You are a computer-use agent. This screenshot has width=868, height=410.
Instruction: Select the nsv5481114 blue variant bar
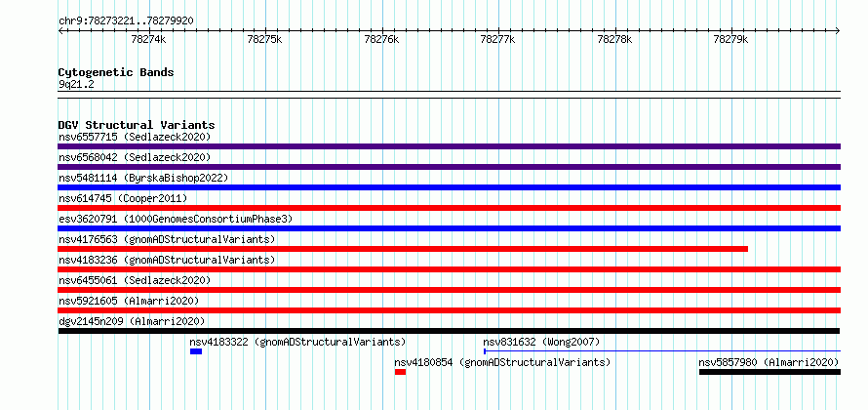pyautogui.click(x=449, y=187)
